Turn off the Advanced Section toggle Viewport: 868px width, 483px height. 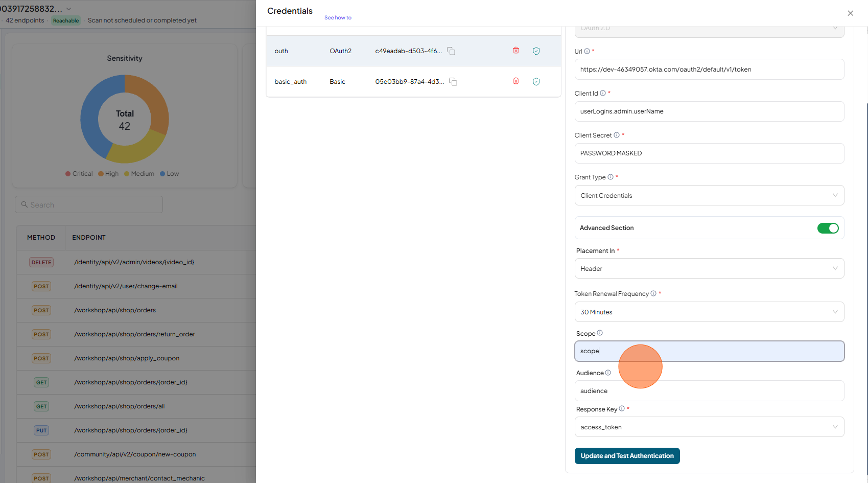(x=828, y=228)
